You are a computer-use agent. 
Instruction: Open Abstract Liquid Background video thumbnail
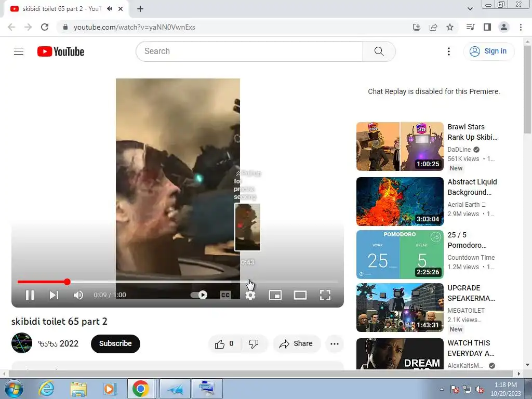400,202
